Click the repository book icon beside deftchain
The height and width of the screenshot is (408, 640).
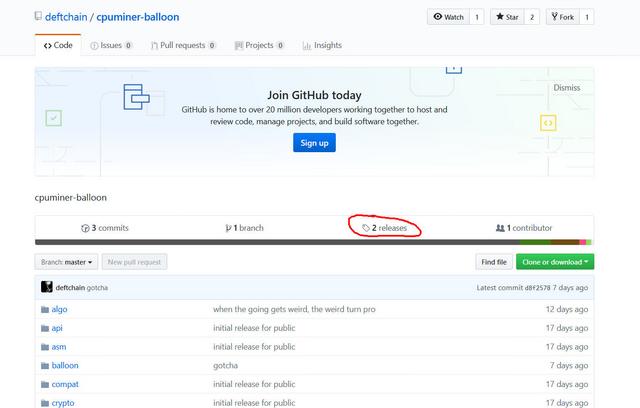click(x=38, y=16)
